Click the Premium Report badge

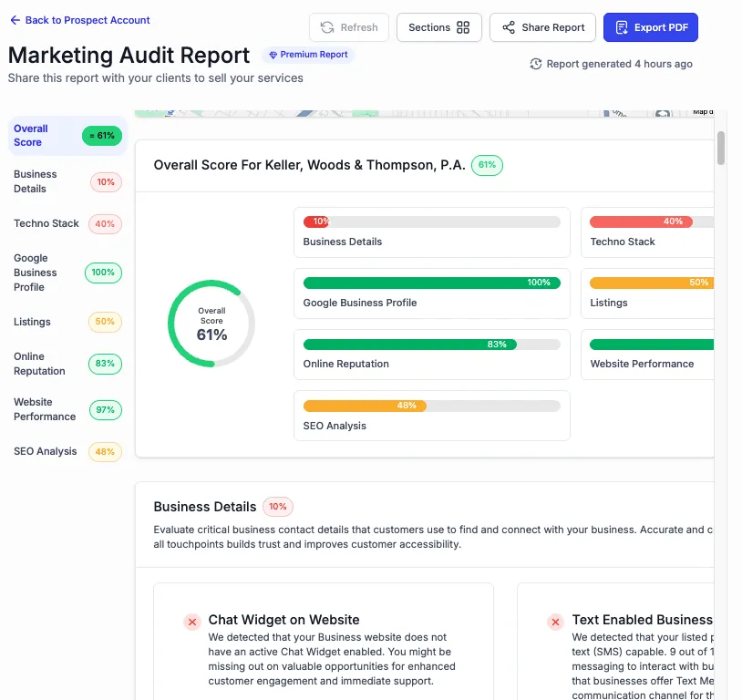click(308, 55)
